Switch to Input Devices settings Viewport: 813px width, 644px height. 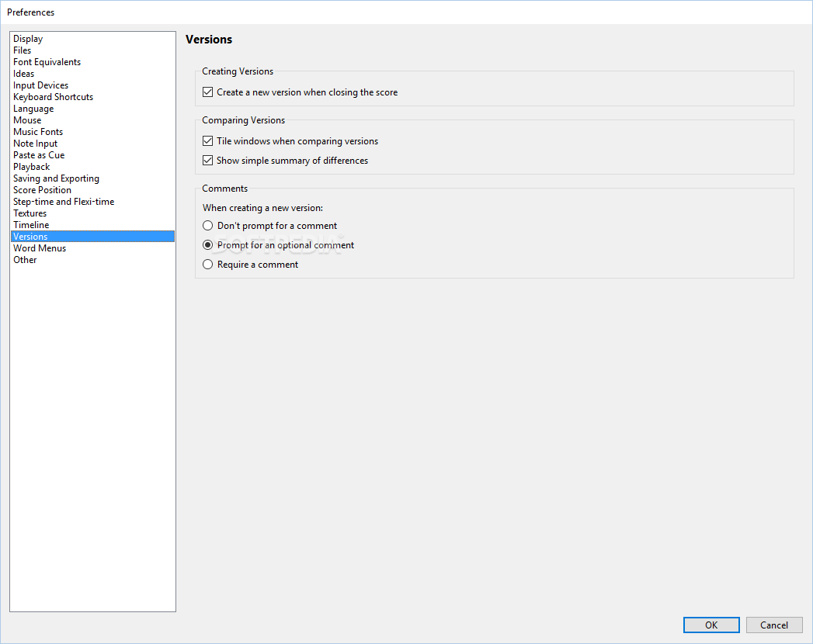pyautogui.click(x=40, y=85)
